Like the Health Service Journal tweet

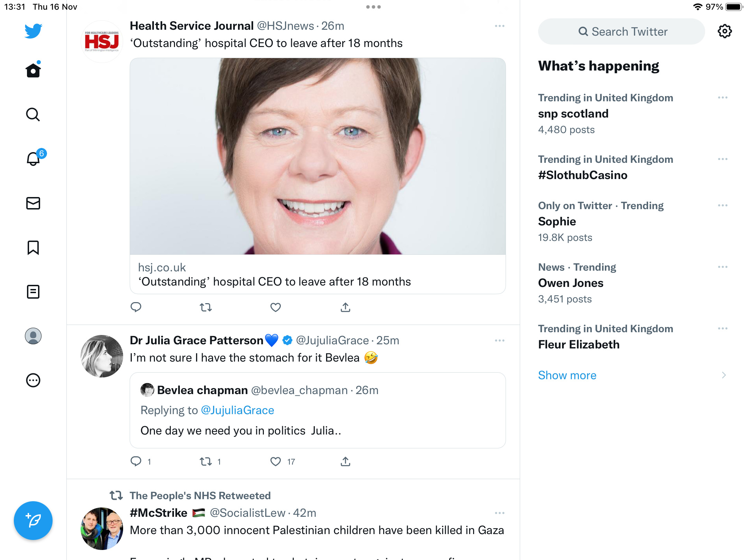pyautogui.click(x=276, y=307)
